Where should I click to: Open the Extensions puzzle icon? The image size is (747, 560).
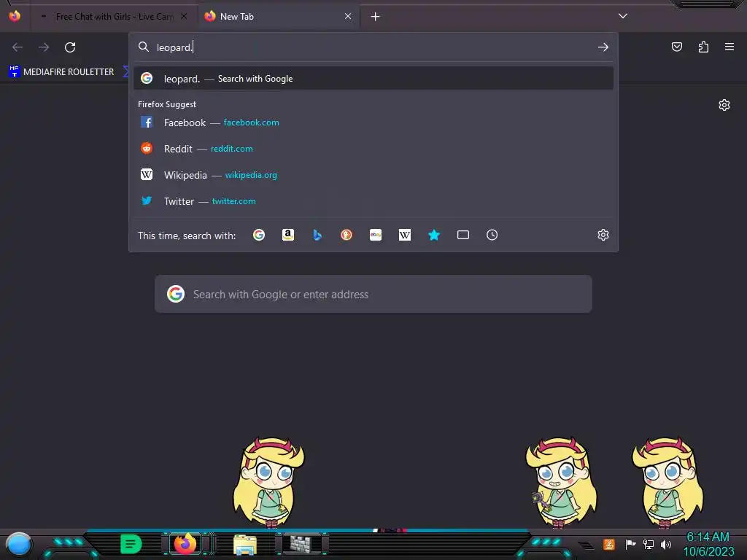coord(703,47)
